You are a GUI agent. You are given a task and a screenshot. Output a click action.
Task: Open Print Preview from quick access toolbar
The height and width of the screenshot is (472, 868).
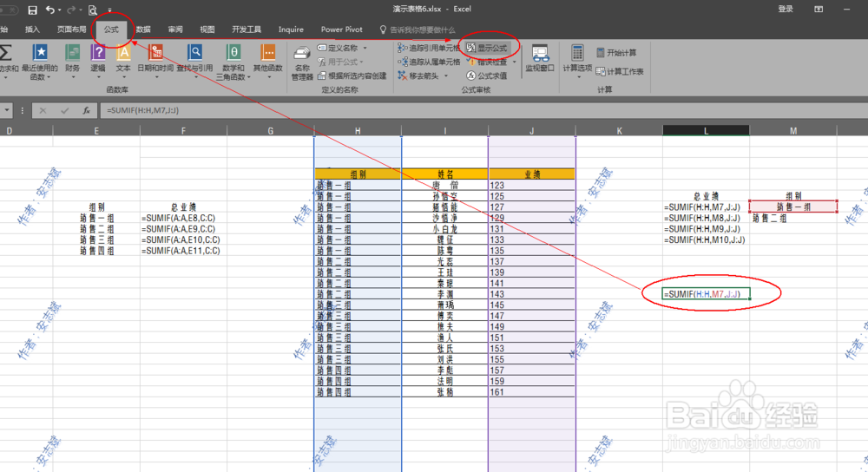coord(93,10)
